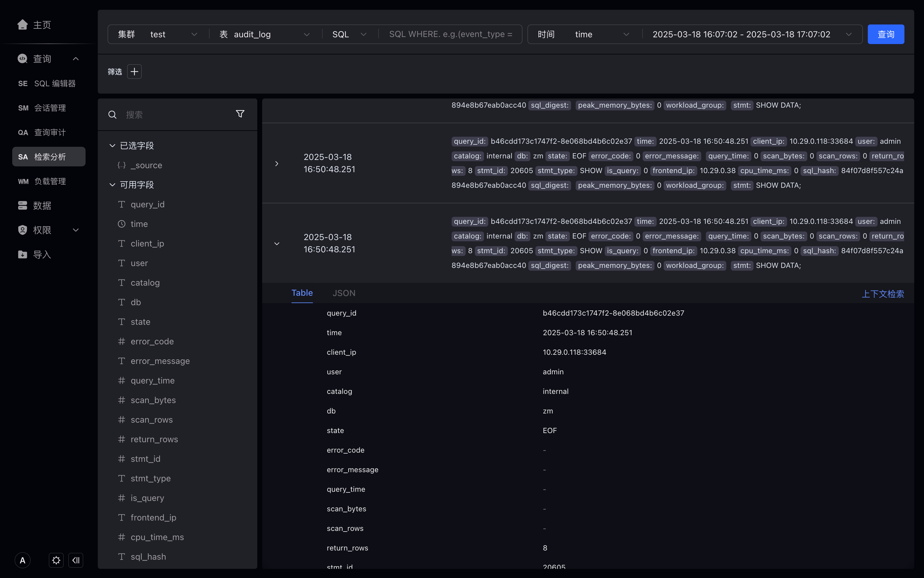Click the number icon beside query_time
Screen dimensions: 924x578
(121, 380)
